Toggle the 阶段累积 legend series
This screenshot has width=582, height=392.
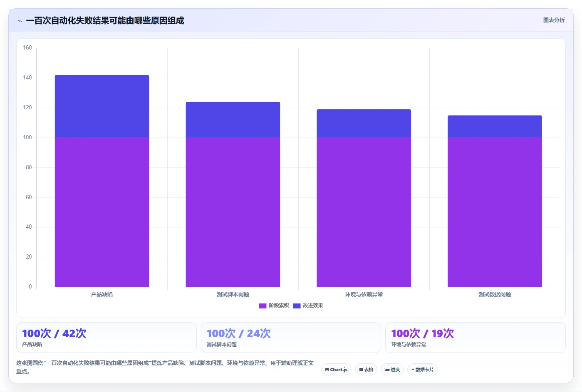pyautogui.click(x=274, y=306)
